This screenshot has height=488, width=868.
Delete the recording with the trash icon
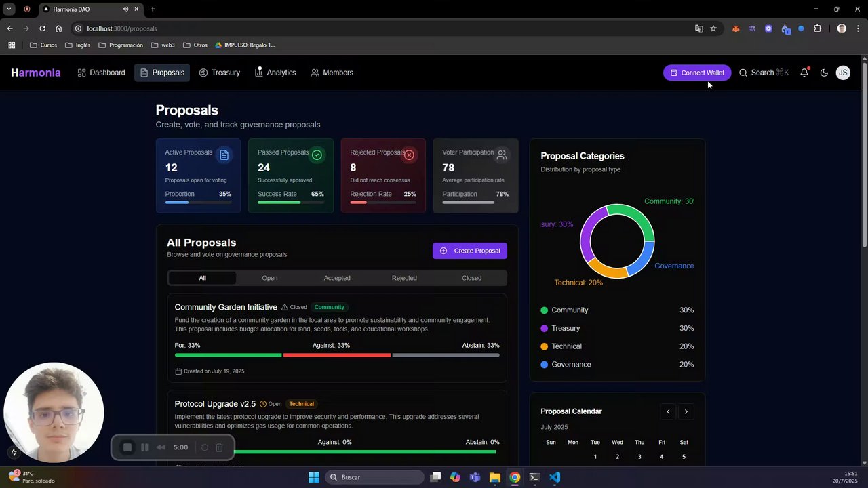click(x=219, y=447)
